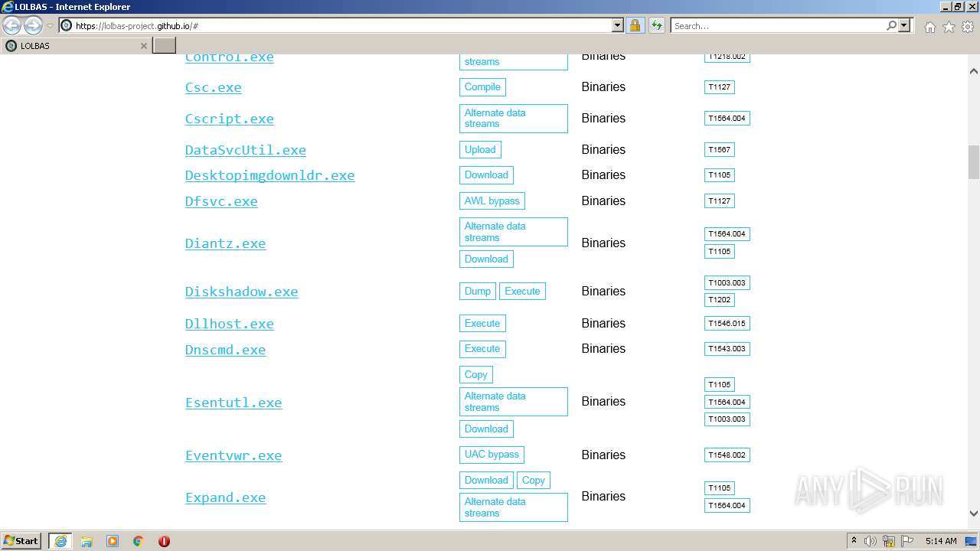The height and width of the screenshot is (551, 980).
Task: Click the volume speaker tray icon
Action: coord(871,541)
